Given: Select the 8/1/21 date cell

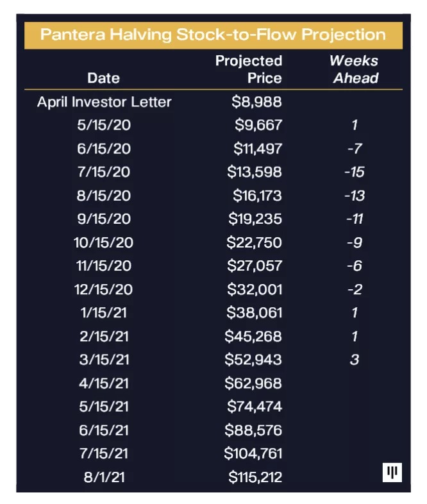Looking at the screenshot, I should pyautogui.click(x=104, y=477).
